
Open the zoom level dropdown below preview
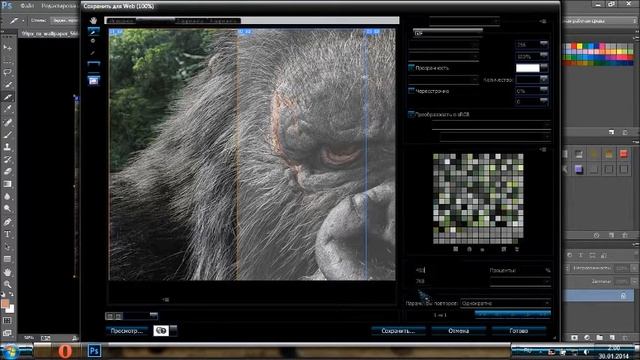click(153, 316)
